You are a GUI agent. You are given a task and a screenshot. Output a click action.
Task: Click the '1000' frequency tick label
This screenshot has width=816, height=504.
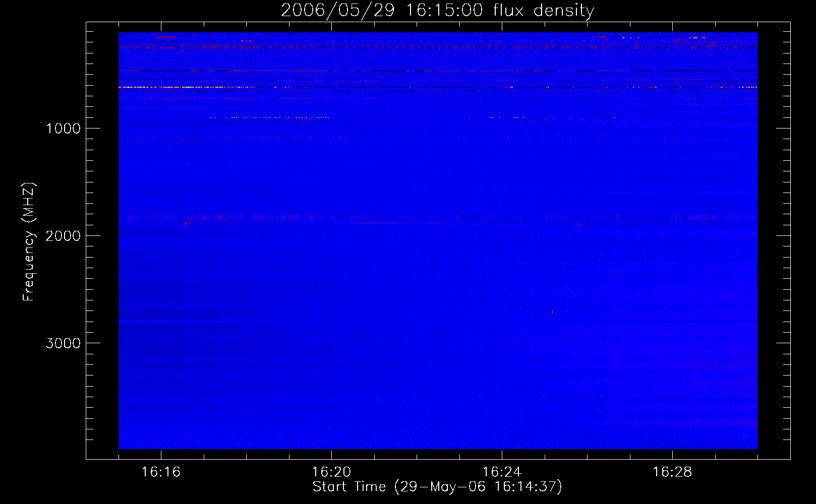(x=63, y=129)
